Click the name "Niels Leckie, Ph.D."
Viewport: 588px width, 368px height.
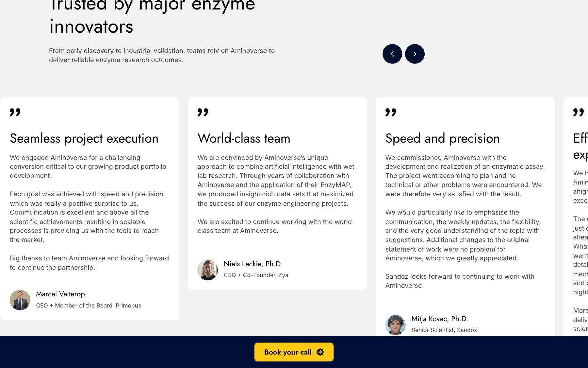coord(253,264)
